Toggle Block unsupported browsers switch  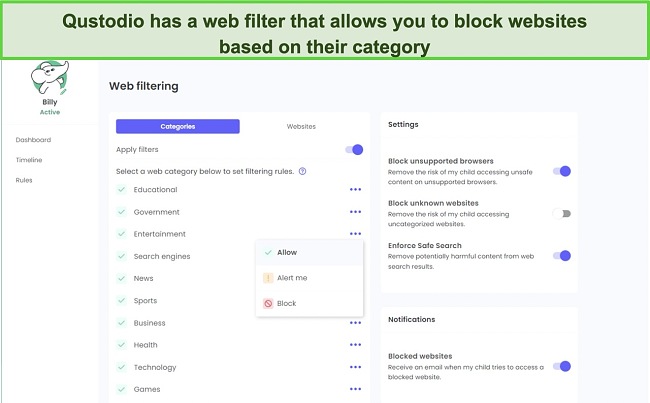coord(562,171)
